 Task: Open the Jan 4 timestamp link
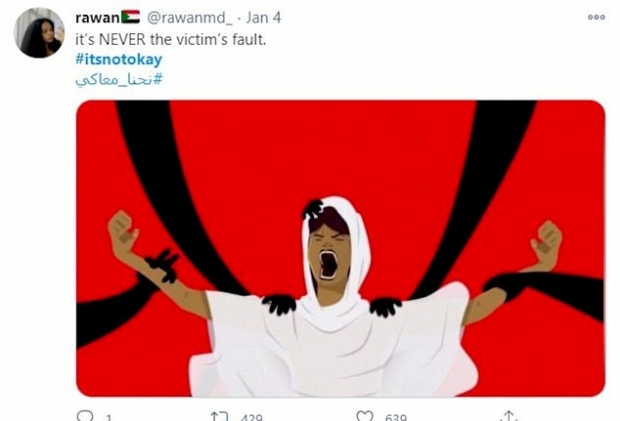(263, 17)
